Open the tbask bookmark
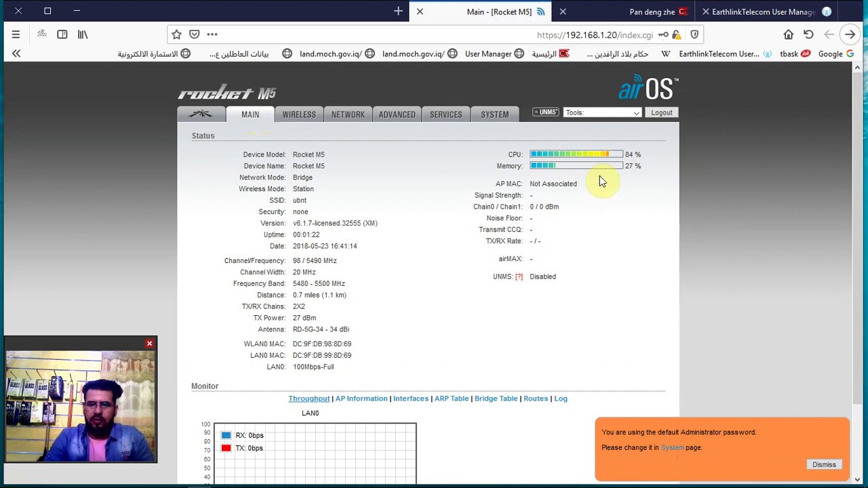 pyautogui.click(x=795, y=54)
